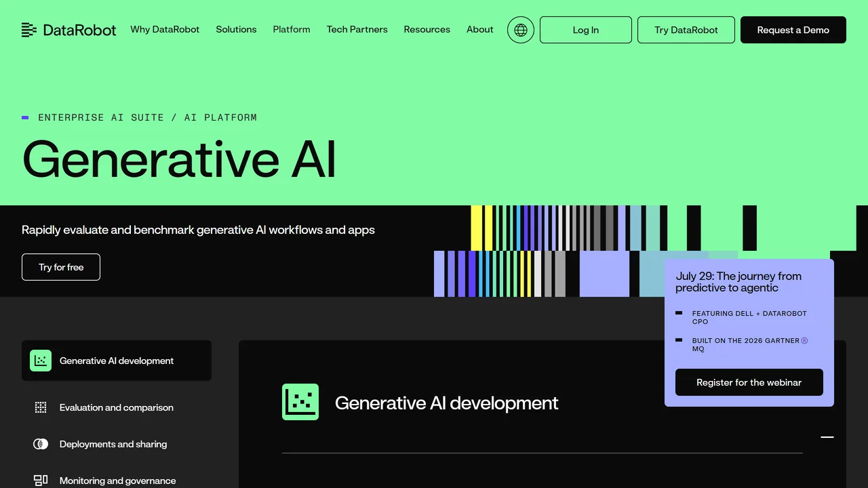Image resolution: width=868 pixels, height=488 pixels.
Task: Click the Request a Demo button
Action: coord(793,30)
